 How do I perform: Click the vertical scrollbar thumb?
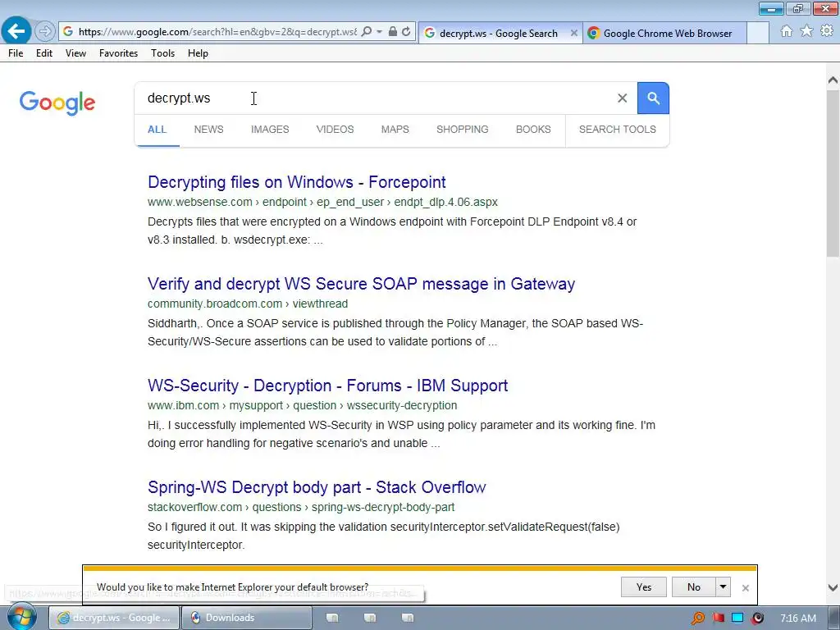(833, 174)
